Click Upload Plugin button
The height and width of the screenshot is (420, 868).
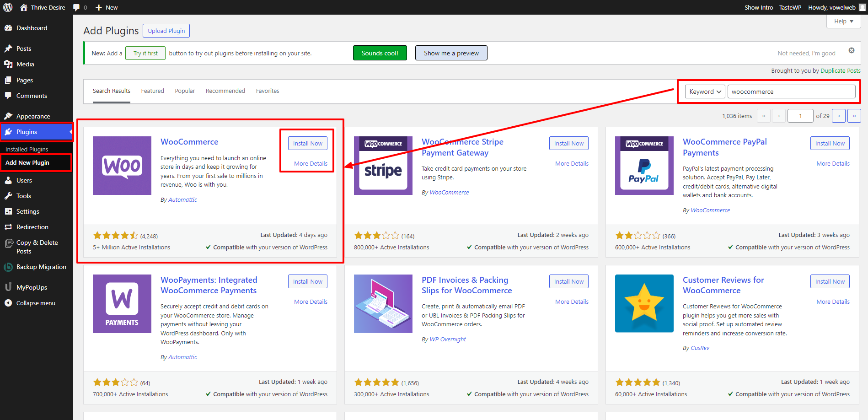coord(166,31)
